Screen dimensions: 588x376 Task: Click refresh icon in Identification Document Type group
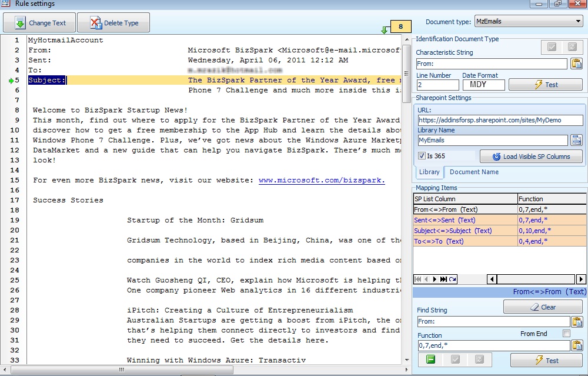point(572,47)
